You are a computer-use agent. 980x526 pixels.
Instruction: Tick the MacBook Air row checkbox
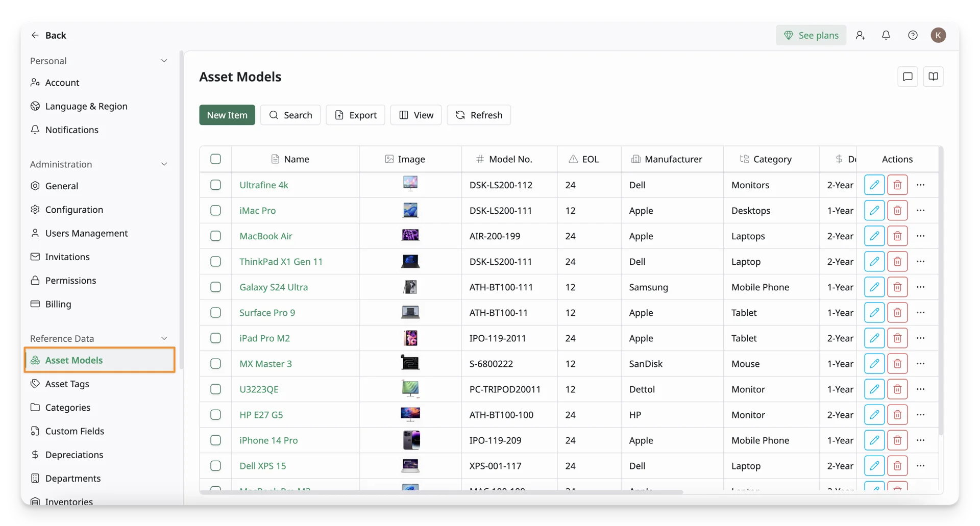215,236
